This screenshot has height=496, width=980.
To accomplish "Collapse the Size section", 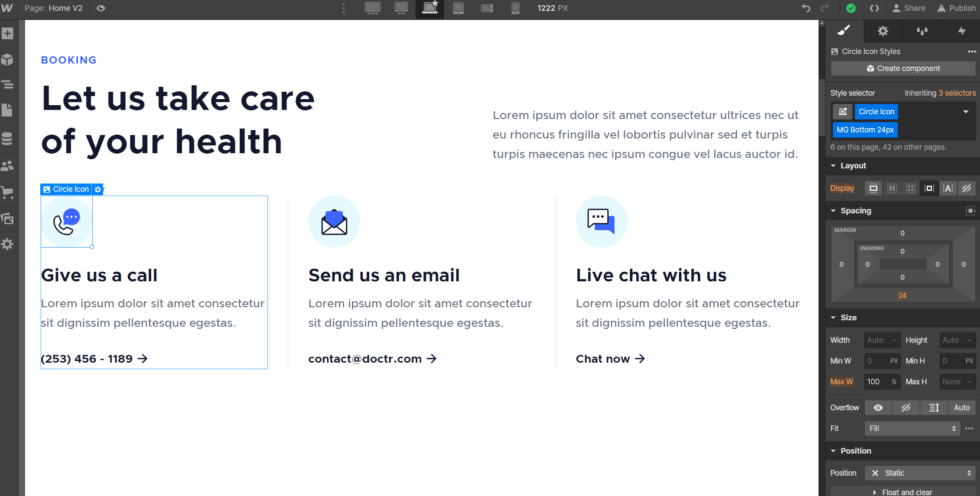I will 833,317.
